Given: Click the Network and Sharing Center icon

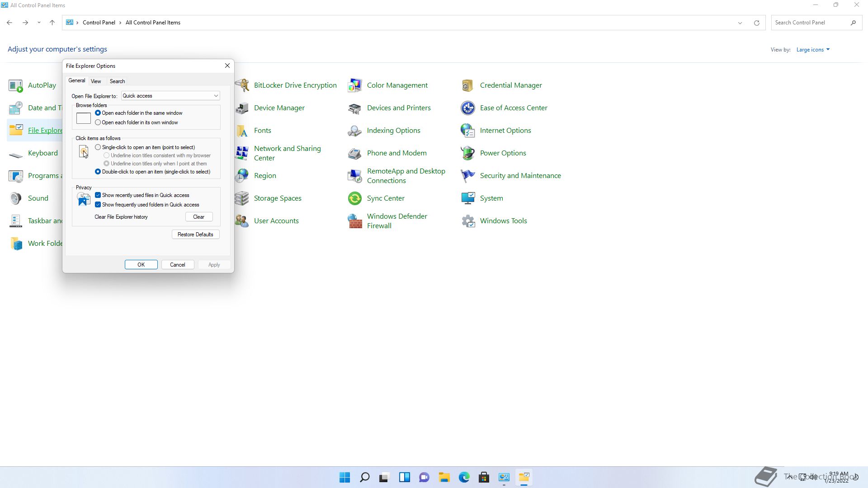Looking at the screenshot, I should (x=242, y=153).
